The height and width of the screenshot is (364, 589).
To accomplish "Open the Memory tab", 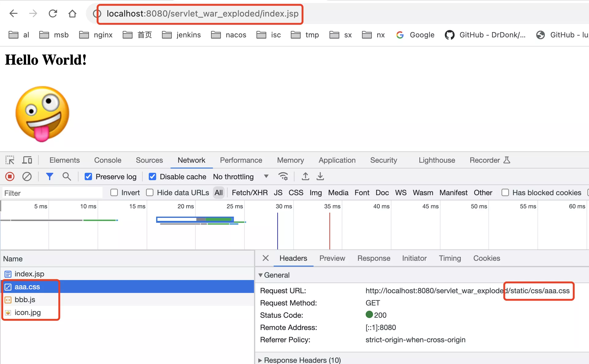I will [x=291, y=160].
